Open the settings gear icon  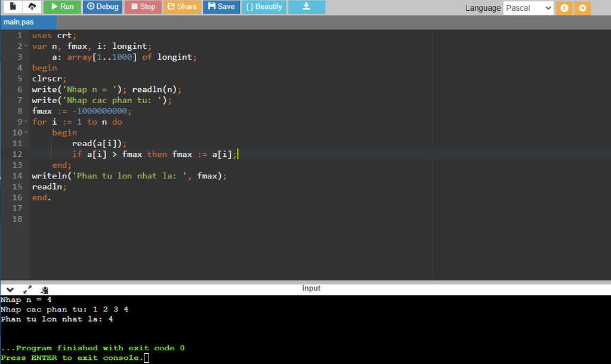click(582, 8)
